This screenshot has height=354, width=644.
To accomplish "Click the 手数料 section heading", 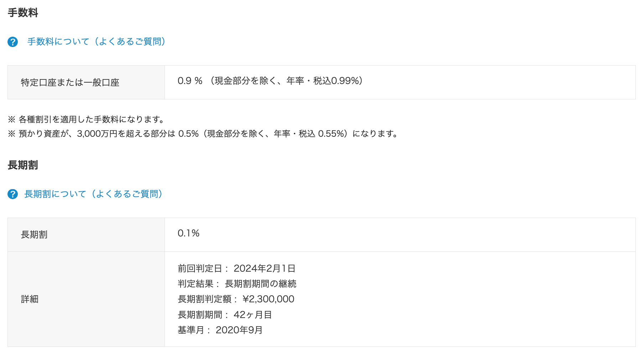I will (x=22, y=12).
